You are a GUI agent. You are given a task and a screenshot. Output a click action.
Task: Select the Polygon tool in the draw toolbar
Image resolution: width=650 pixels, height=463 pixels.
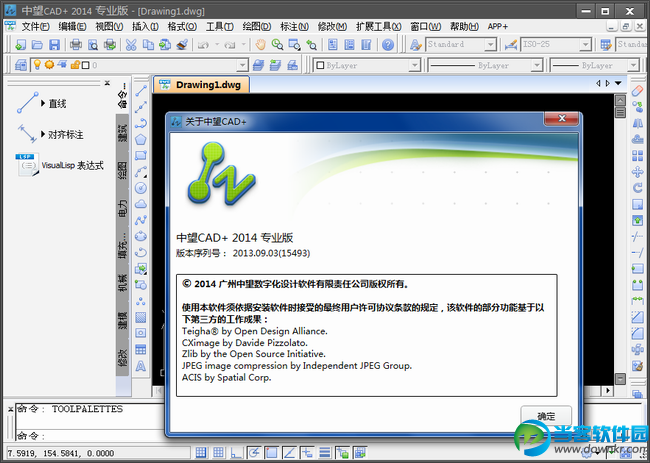pyautogui.click(x=141, y=139)
